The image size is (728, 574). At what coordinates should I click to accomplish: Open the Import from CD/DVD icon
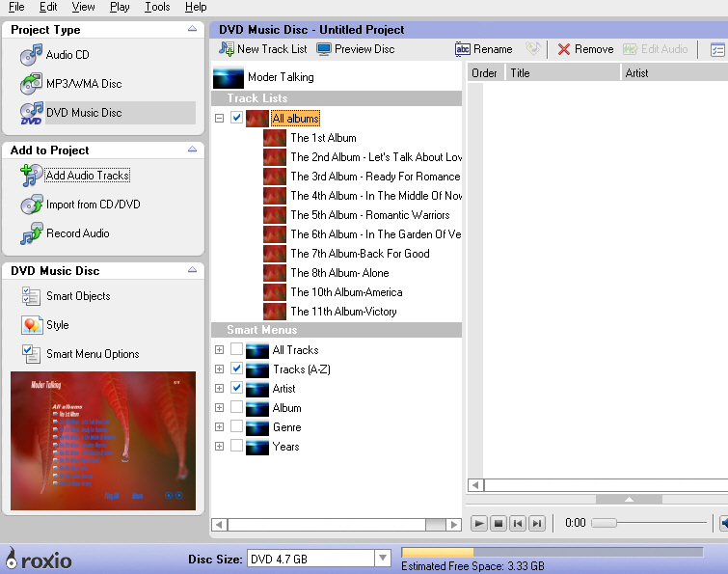click(x=31, y=205)
